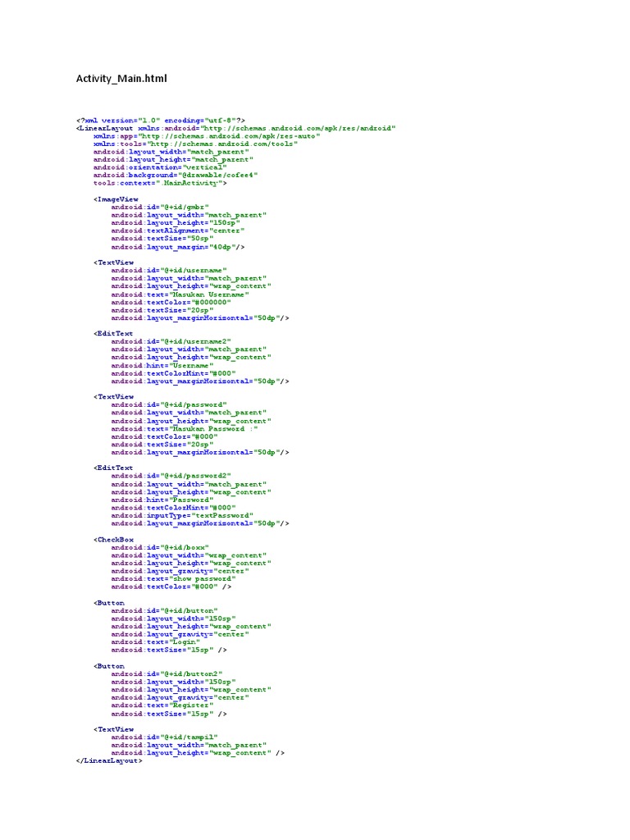
Task: Click android:textColor="#000000" line
Action: (x=171, y=302)
